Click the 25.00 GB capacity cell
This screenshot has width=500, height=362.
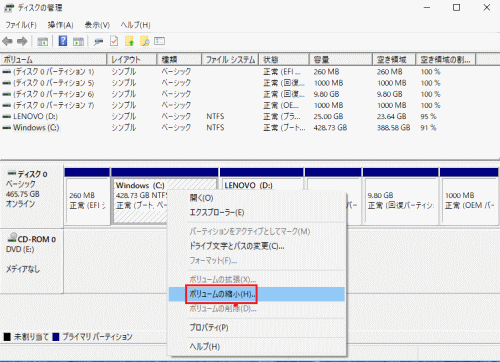(328, 117)
